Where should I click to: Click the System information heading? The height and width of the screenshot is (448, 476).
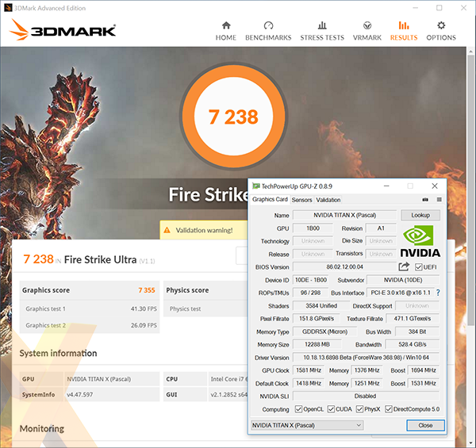pyautogui.click(x=58, y=353)
